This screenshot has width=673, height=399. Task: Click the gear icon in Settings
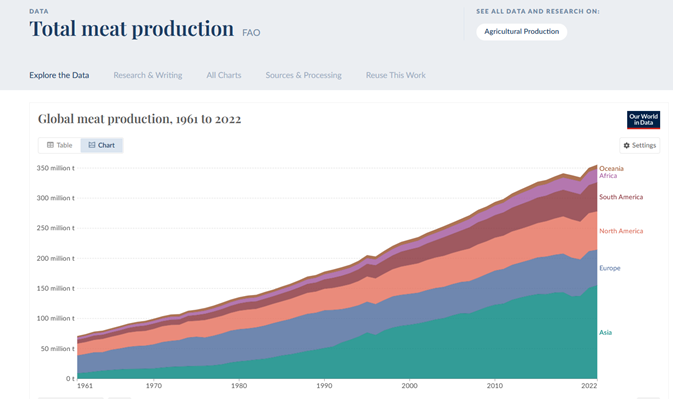[x=626, y=145]
